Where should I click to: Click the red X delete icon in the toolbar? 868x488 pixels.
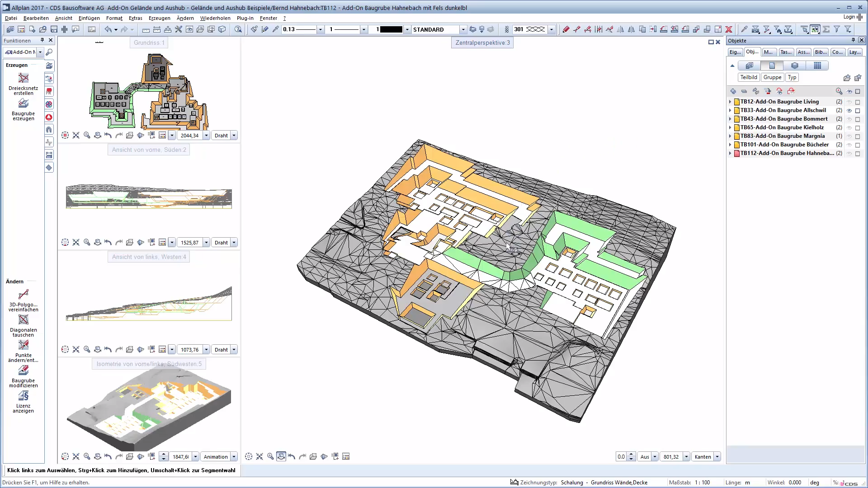tap(728, 29)
